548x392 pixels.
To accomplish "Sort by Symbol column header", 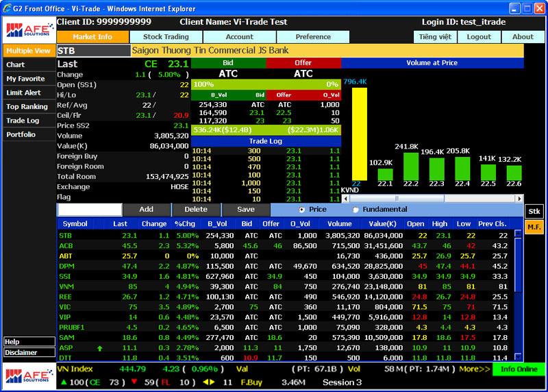I will (x=75, y=224).
